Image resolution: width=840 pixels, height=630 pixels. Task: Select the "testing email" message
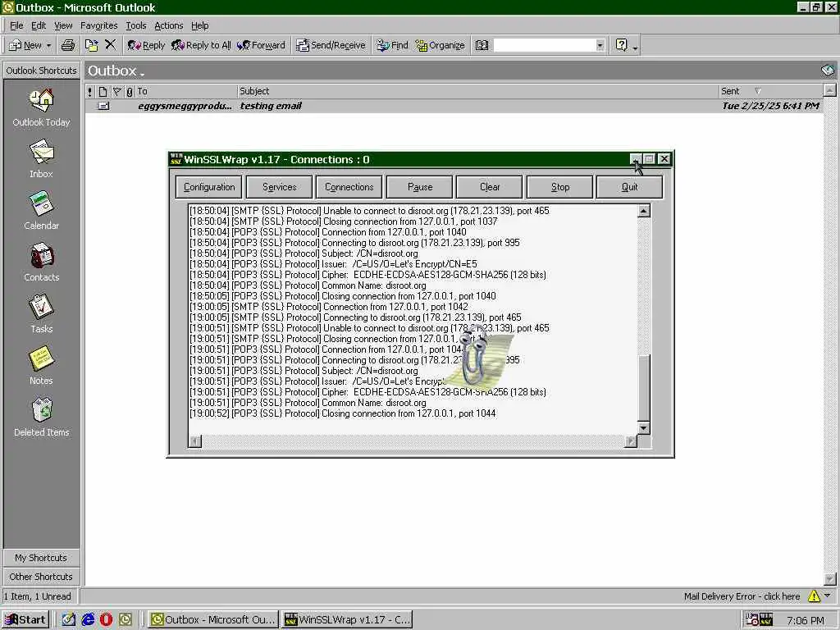pyautogui.click(x=454, y=106)
